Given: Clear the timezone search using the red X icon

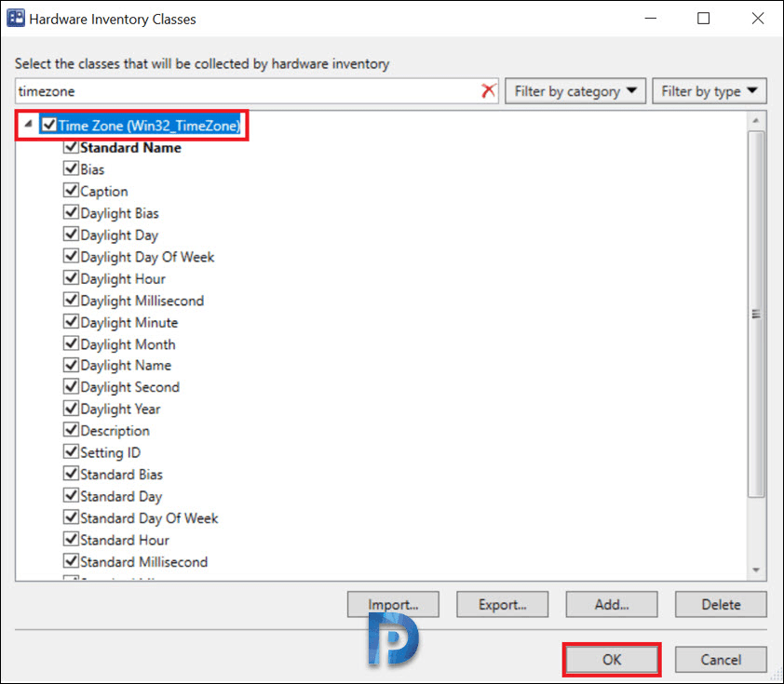Looking at the screenshot, I should pyautogui.click(x=490, y=90).
